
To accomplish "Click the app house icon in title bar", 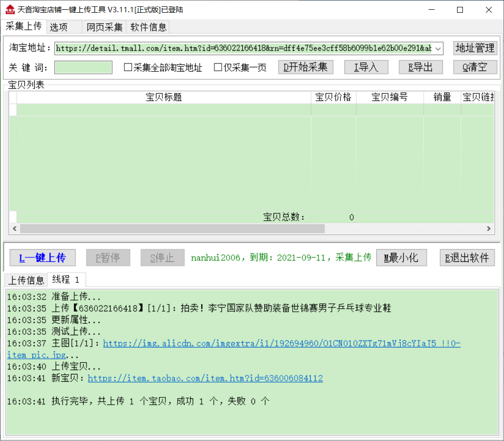I will [x=9, y=9].
